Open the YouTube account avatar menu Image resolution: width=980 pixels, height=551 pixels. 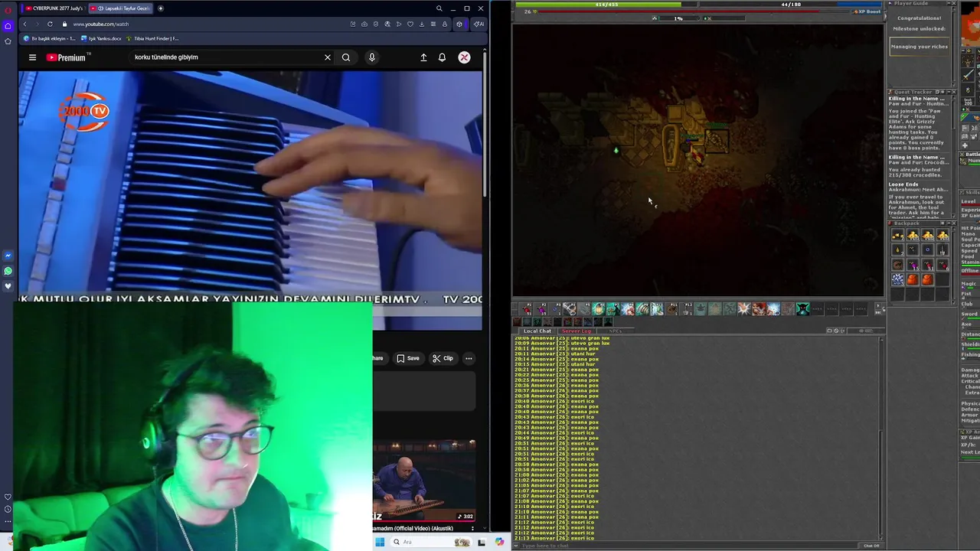[x=464, y=57]
